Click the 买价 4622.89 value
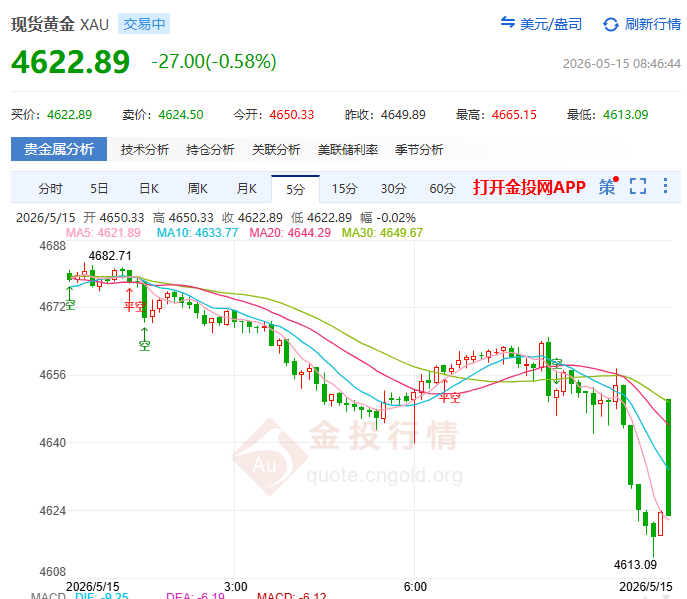The height and width of the screenshot is (599, 687). click(x=70, y=115)
